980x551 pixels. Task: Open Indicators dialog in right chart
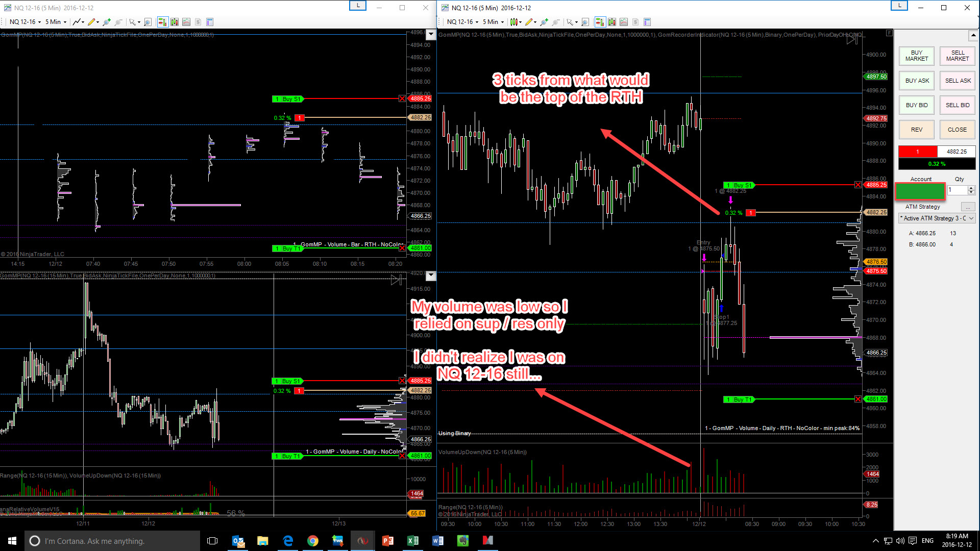(x=612, y=22)
